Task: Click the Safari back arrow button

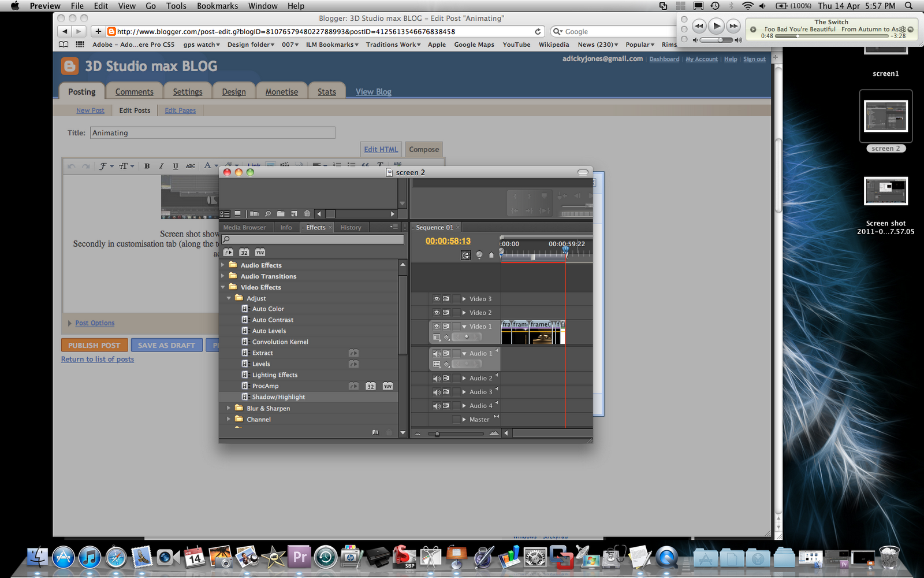Action: click(x=65, y=31)
